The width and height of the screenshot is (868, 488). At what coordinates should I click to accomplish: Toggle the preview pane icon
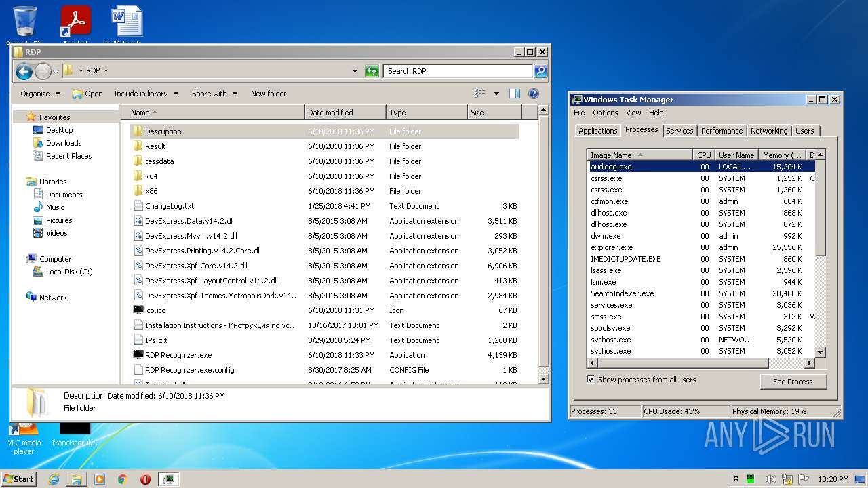tap(515, 94)
